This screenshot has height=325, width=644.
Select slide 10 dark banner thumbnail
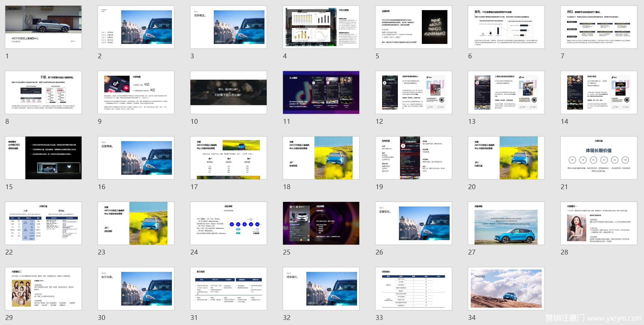pyautogui.click(x=229, y=92)
